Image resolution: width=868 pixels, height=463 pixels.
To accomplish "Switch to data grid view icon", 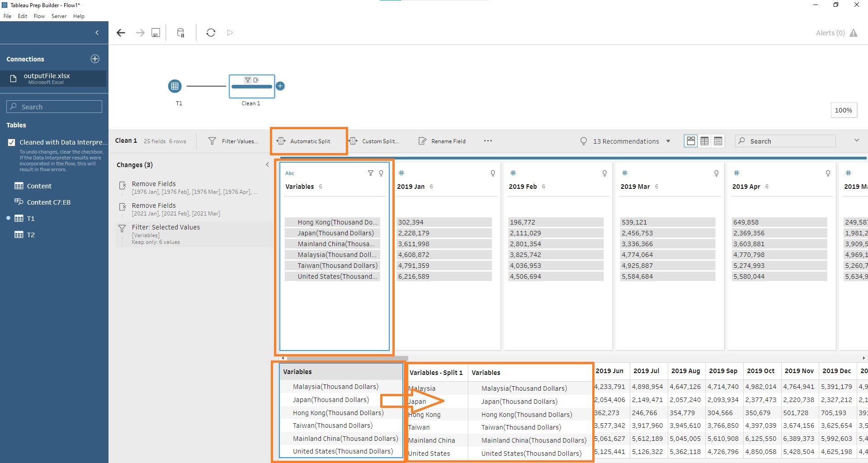I will (x=704, y=141).
